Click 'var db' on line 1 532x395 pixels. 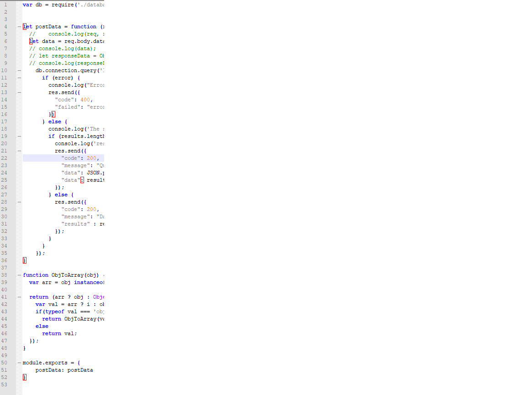coord(32,5)
